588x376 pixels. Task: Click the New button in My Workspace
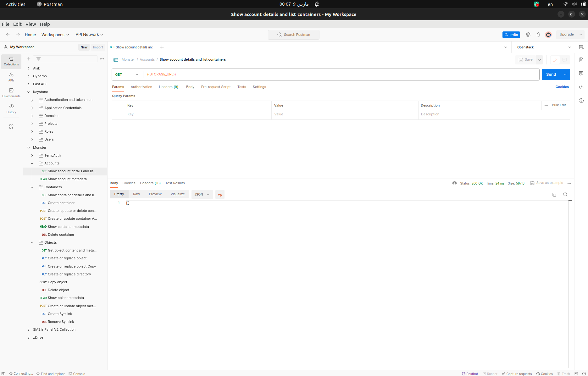coord(84,47)
